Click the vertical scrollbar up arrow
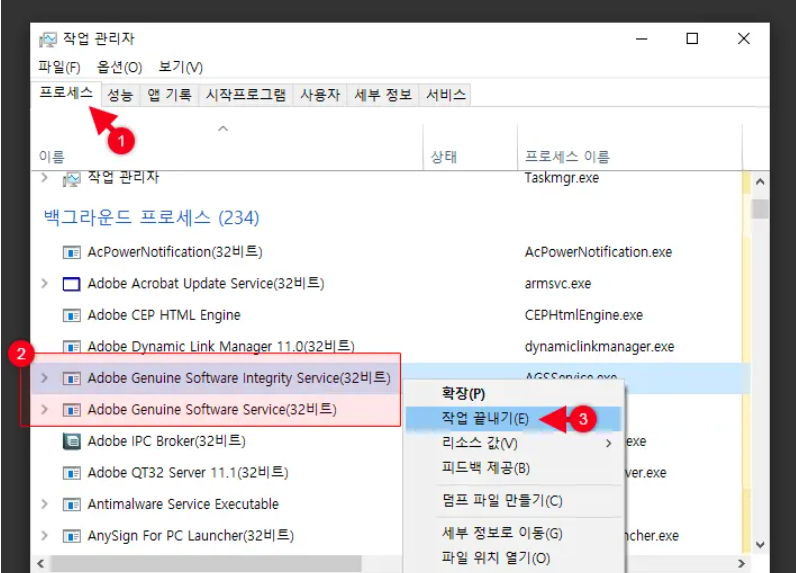The image size is (796, 573). pos(760,182)
